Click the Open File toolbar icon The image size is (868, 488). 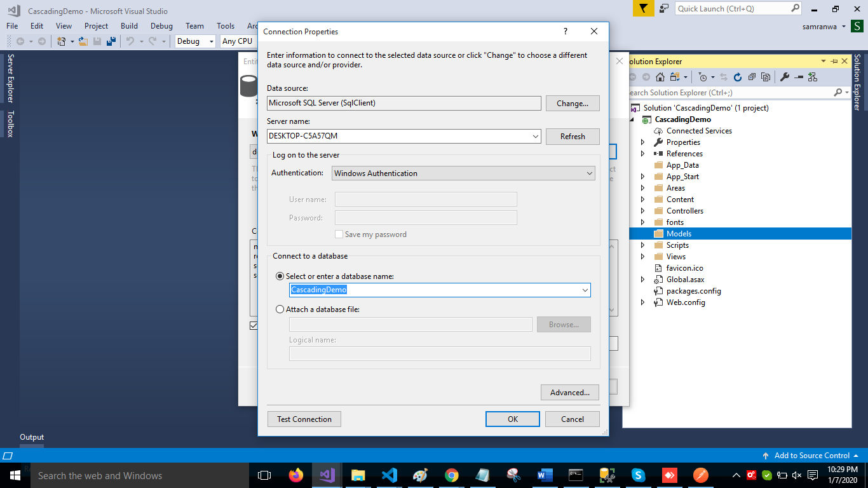click(x=83, y=41)
